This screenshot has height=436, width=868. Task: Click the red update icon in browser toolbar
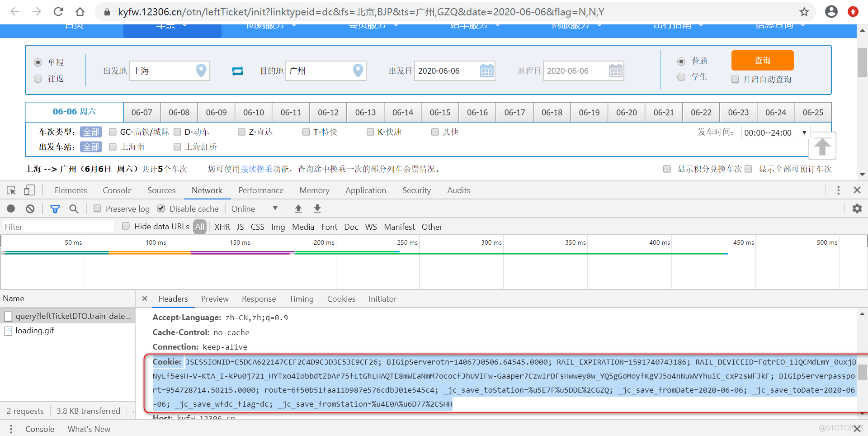853,12
